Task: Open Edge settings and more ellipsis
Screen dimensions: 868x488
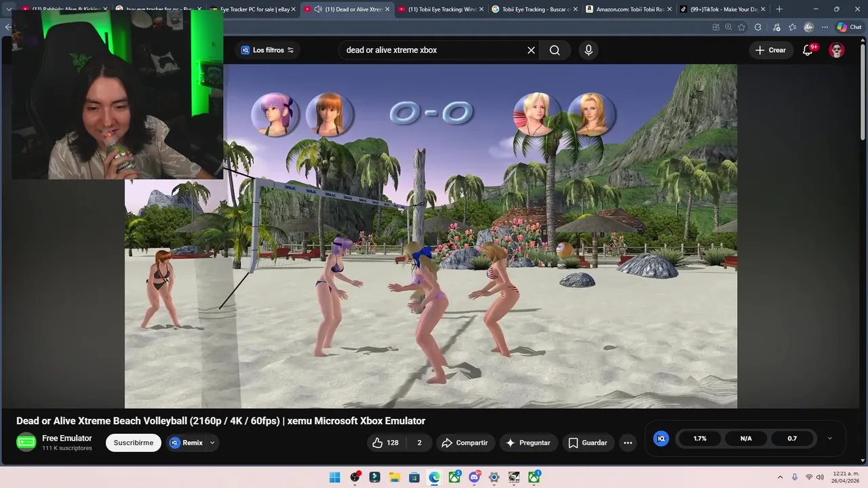Action: tap(825, 27)
